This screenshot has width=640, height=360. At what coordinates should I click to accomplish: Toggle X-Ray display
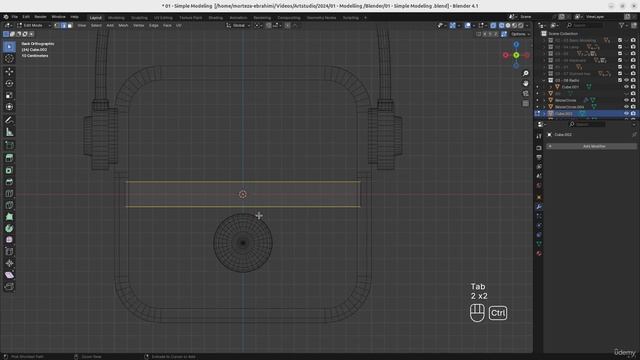pos(493,25)
